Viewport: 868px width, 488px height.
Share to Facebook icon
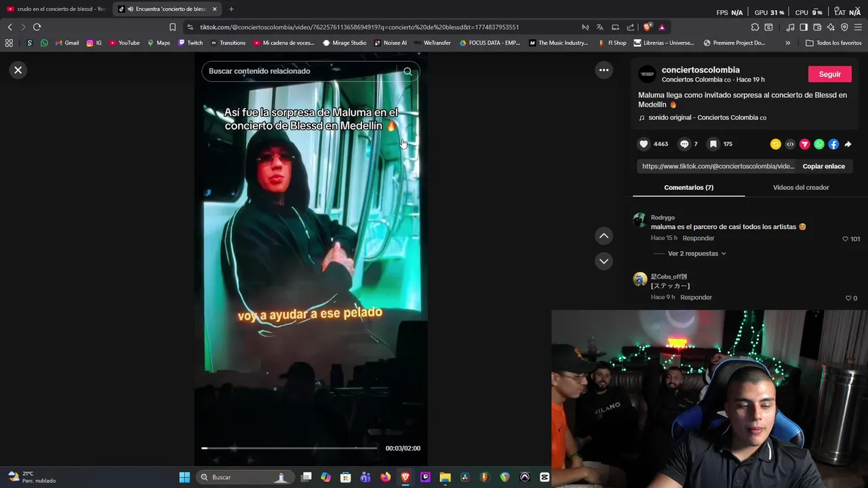833,144
